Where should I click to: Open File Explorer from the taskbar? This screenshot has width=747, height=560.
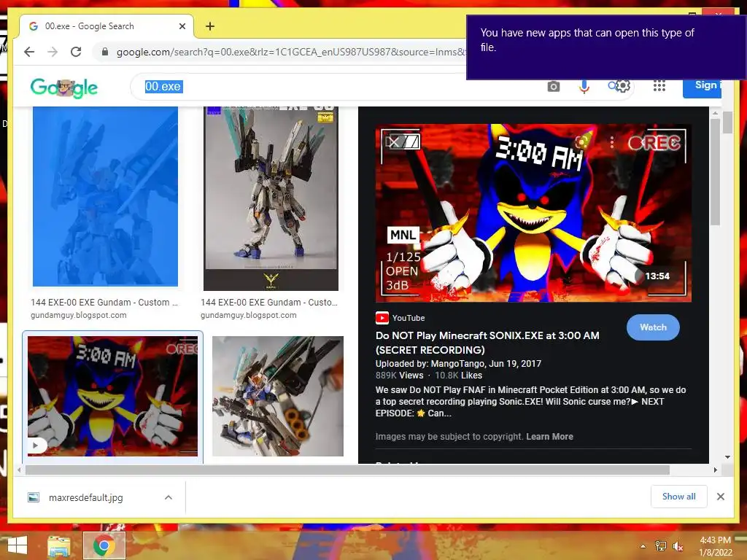coord(59,545)
